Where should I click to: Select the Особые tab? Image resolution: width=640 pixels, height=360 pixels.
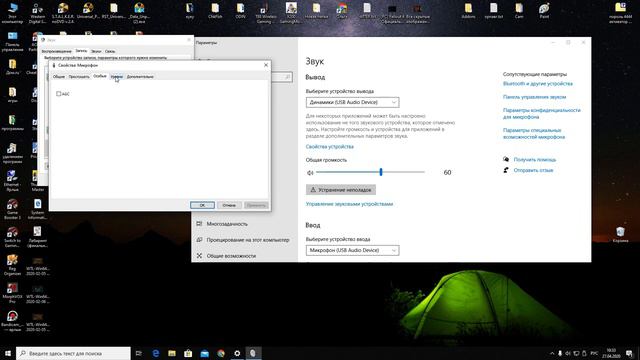tap(100, 76)
